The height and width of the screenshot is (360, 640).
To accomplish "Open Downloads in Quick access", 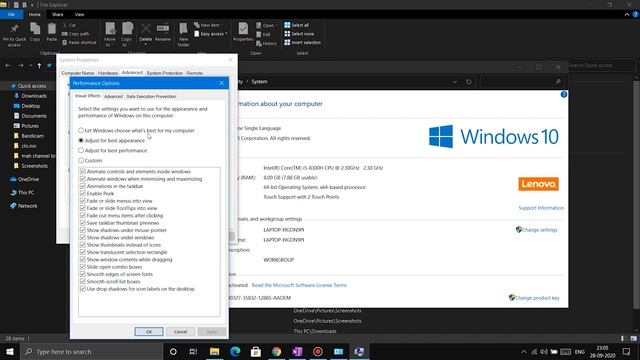I will (30, 96).
